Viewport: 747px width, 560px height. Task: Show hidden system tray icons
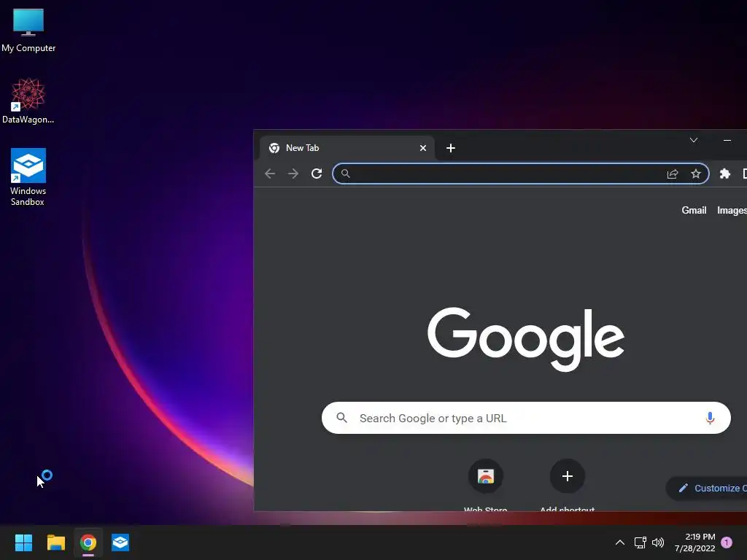point(620,542)
